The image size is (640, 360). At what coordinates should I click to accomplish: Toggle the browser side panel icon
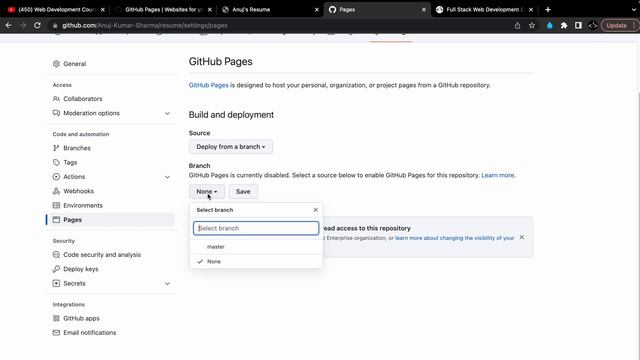(x=578, y=25)
